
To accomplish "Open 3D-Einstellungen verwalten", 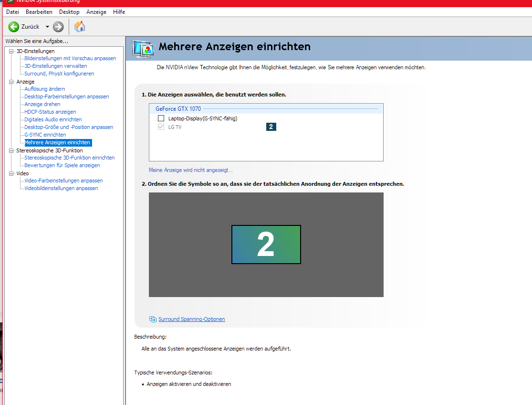I will [x=56, y=66].
